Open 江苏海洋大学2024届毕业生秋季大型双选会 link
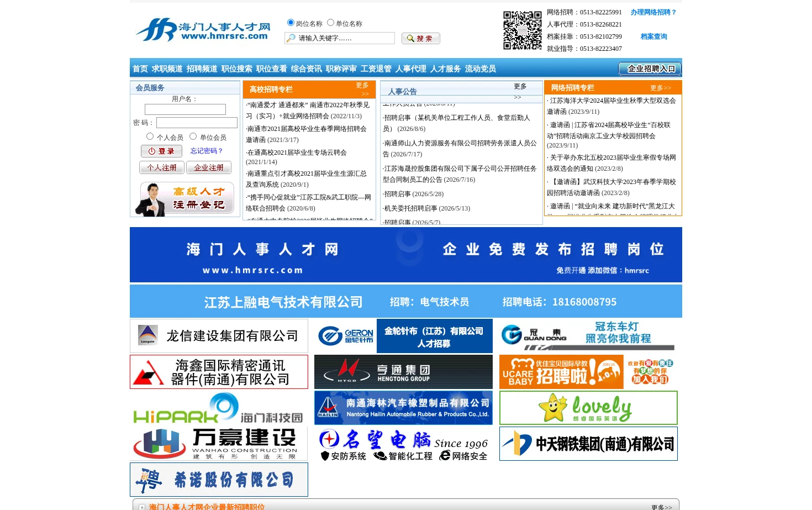The height and width of the screenshot is (510, 812). pos(611,106)
